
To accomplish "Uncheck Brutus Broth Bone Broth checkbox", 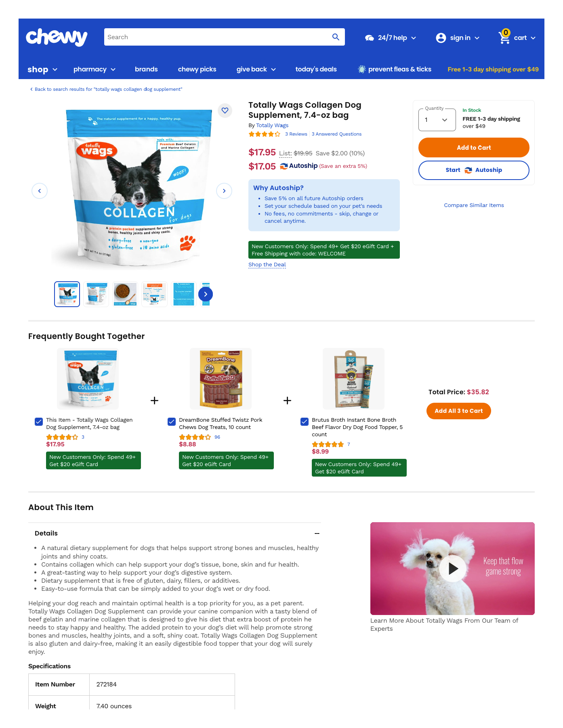I will pyautogui.click(x=305, y=422).
